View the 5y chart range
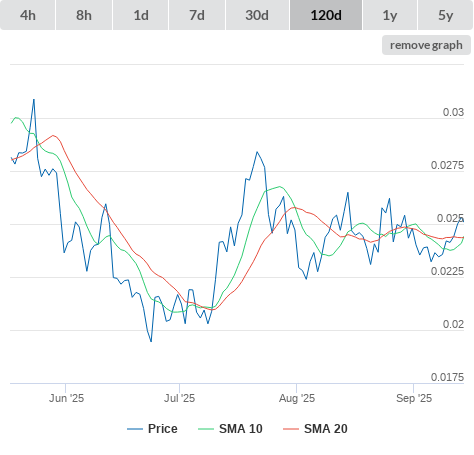The height and width of the screenshot is (455, 474). (x=446, y=15)
